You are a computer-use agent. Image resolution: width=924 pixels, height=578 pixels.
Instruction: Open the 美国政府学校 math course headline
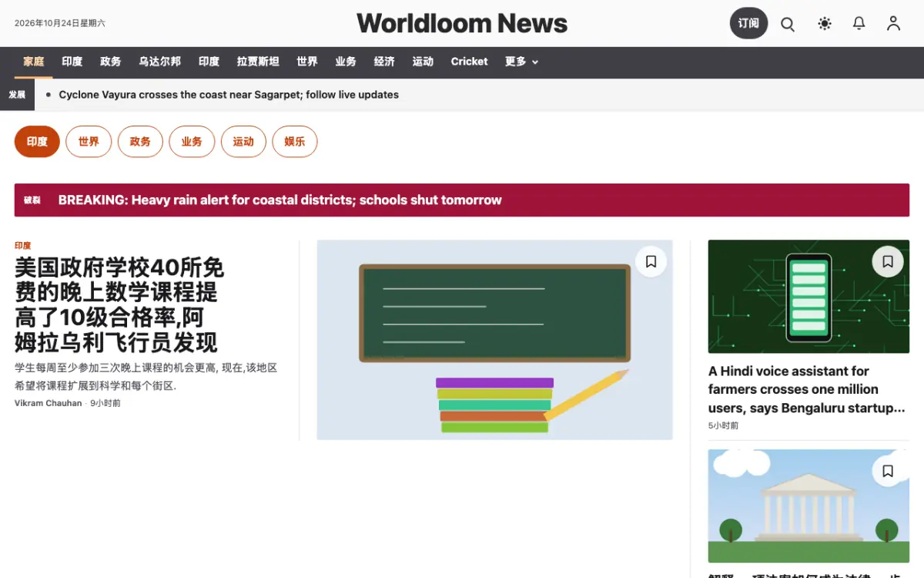click(119, 305)
